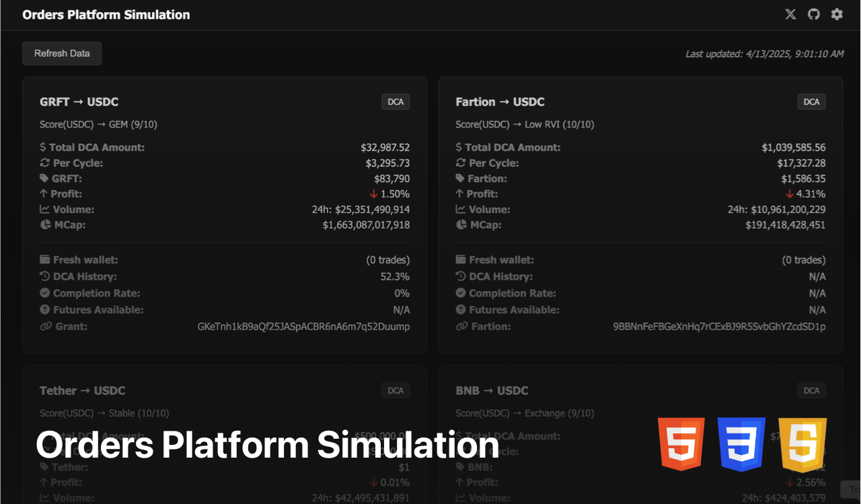The width and height of the screenshot is (861, 504).
Task: Click link icon beside Fartion address
Action: (461, 327)
